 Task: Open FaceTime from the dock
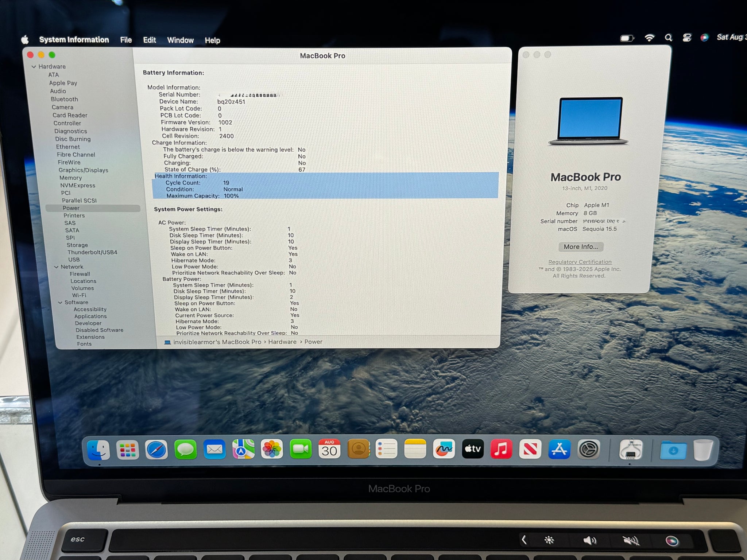pyautogui.click(x=301, y=449)
